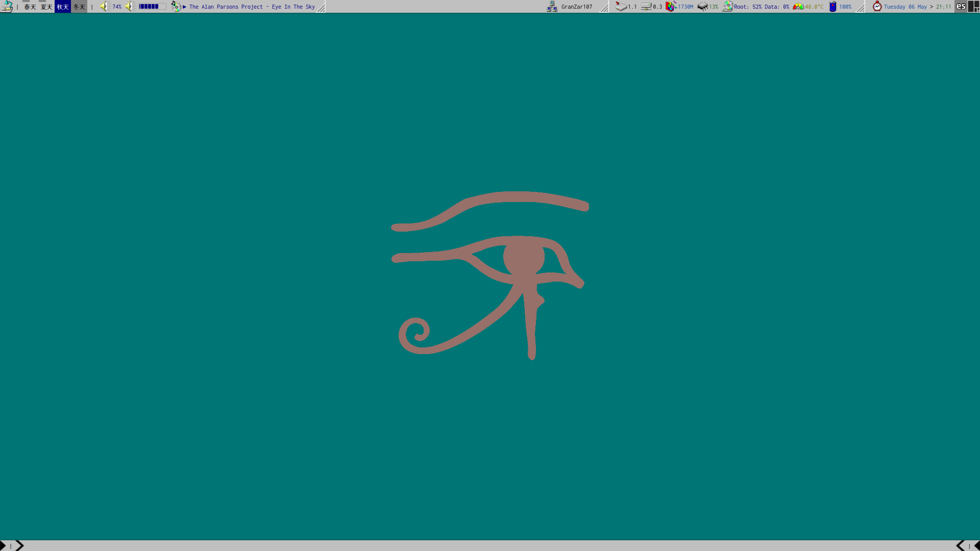980x551 pixels.
Task: Click the GranZar107 hostname label
Action: 577,7
